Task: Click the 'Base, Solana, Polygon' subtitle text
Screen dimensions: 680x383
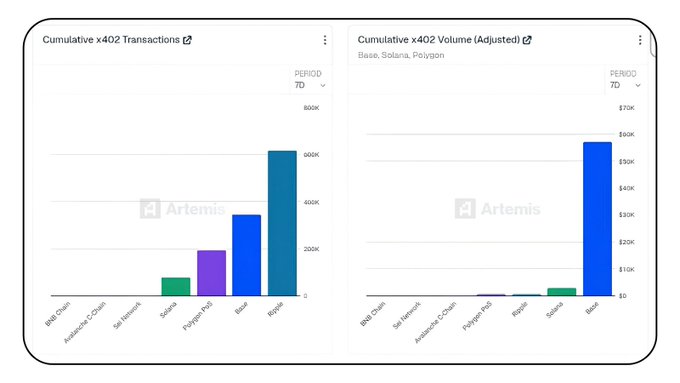Action: tap(401, 55)
